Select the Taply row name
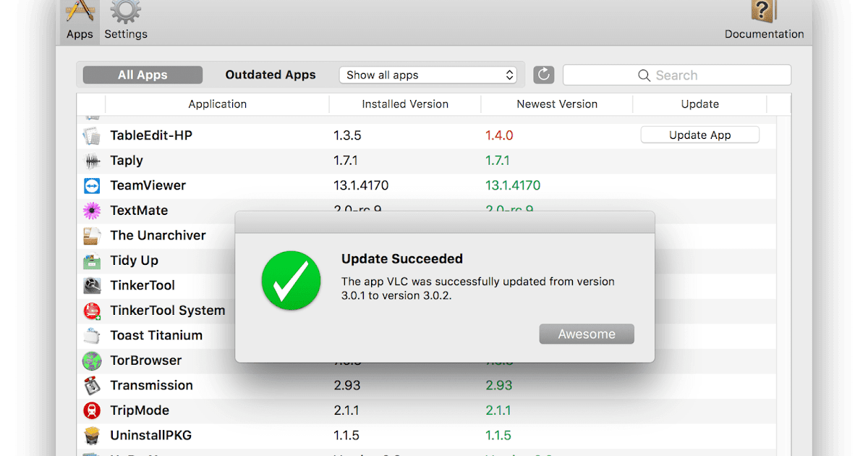Viewport: 868px width, 456px height. (x=127, y=161)
